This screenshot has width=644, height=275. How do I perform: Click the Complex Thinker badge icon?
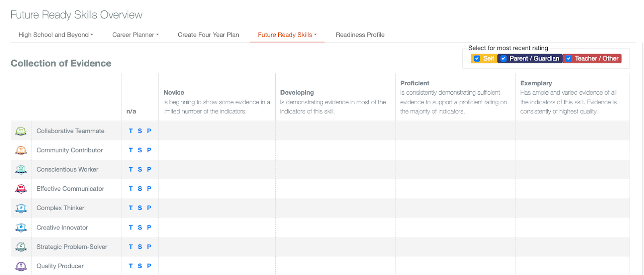pos(21,208)
